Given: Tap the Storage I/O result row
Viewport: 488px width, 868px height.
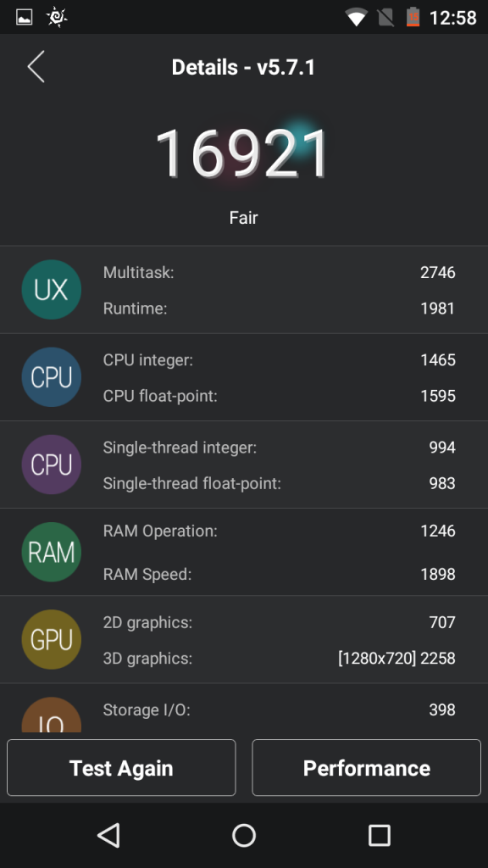Looking at the screenshot, I should click(279, 709).
